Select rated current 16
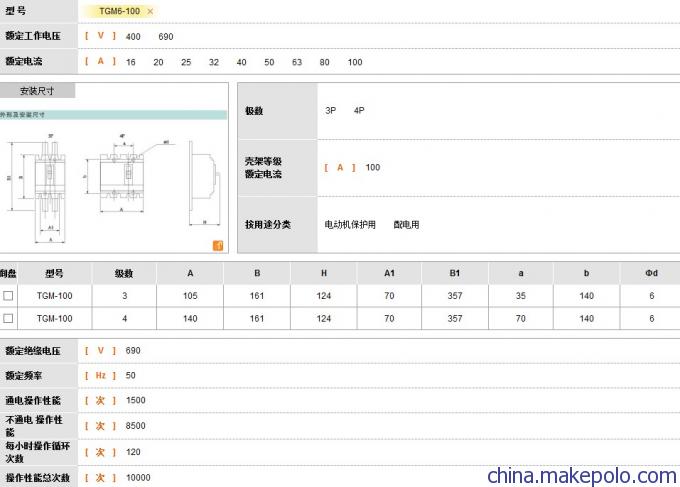The image size is (680, 487). pos(131,62)
